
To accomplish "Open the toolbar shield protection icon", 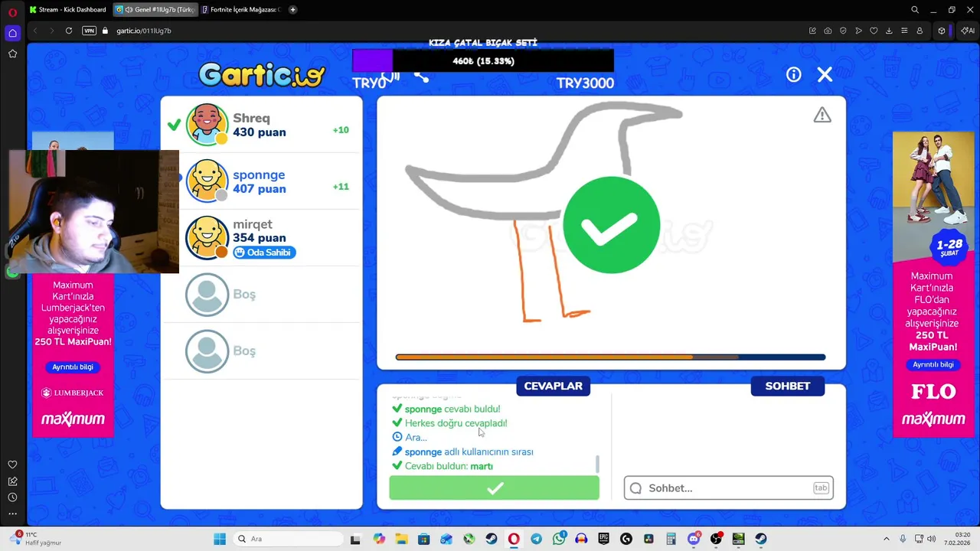I will [x=843, y=31].
